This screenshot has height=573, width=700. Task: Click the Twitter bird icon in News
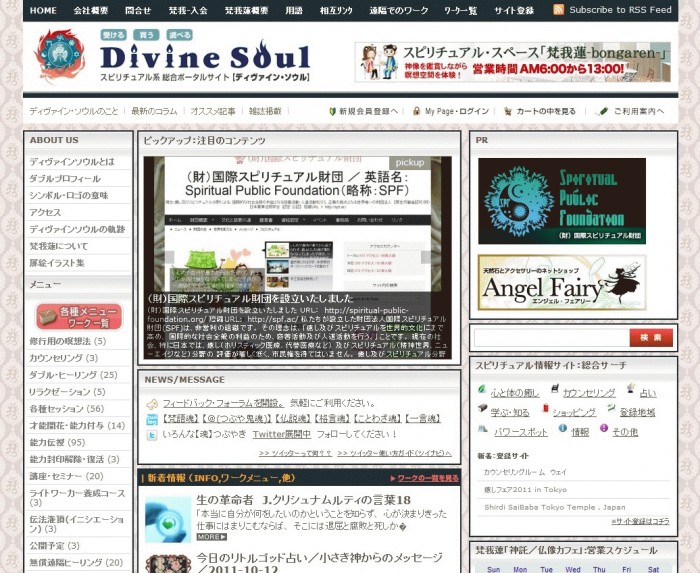coord(152,436)
